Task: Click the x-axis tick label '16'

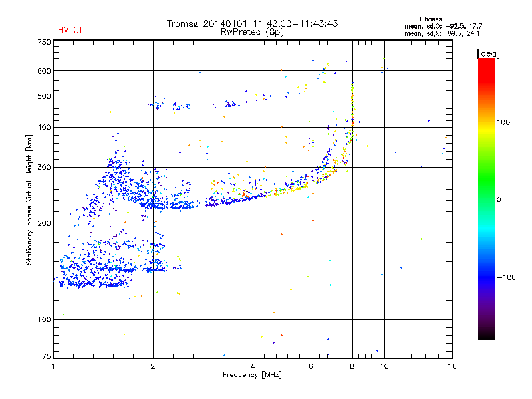Action: [x=452, y=366]
